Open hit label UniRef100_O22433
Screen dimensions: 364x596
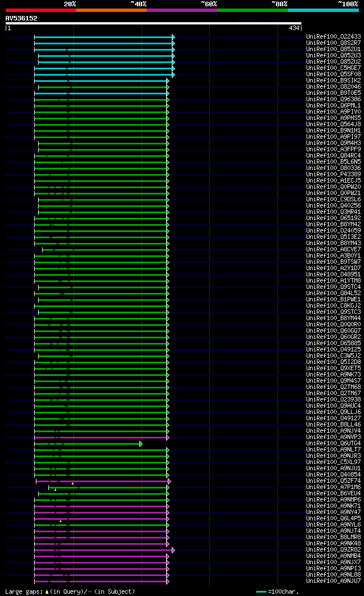[333, 37]
